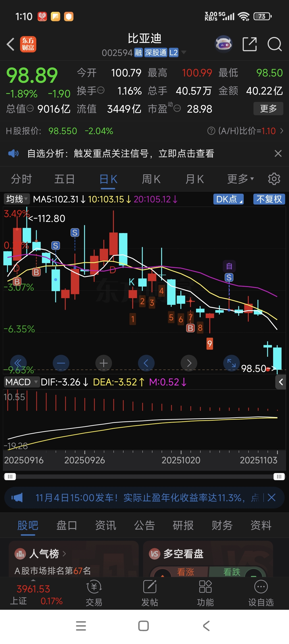289x644 pixels.
Task: Open the DK点 signal selector
Action: 228,199
